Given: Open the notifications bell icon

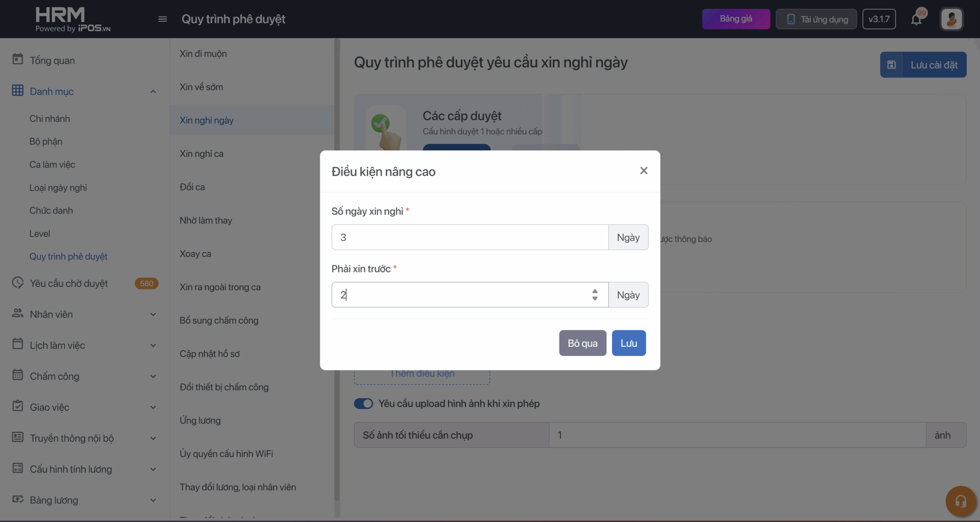Looking at the screenshot, I should tap(916, 20).
